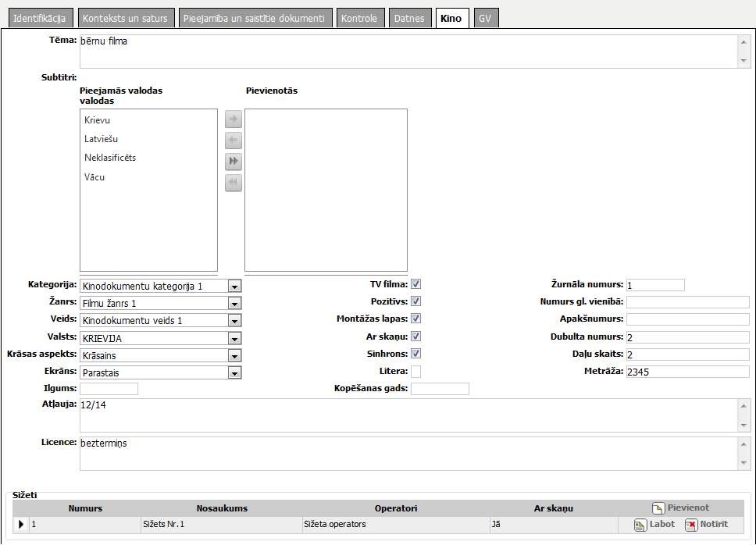The height and width of the screenshot is (545, 756).
Task: Click the Metrāža input field
Action: tap(687, 372)
